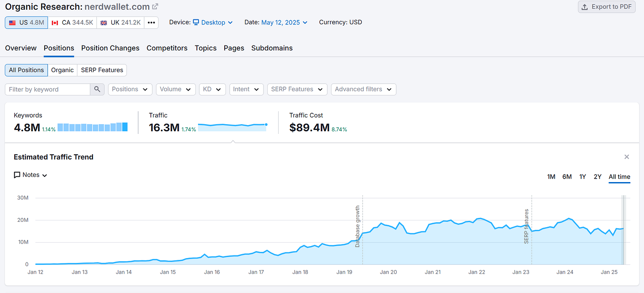Open the Positions filter dropdown
The height and width of the screenshot is (293, 644).
point(130,89)
